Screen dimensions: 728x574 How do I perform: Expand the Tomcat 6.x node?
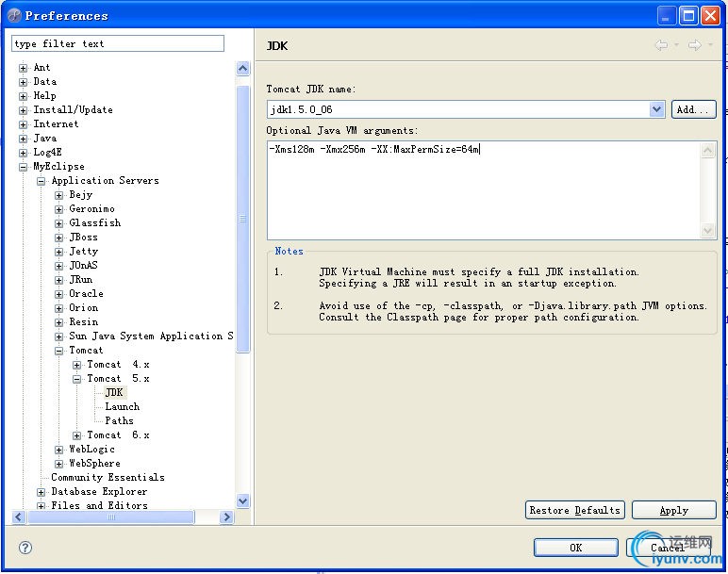click(x=77, y=435)
